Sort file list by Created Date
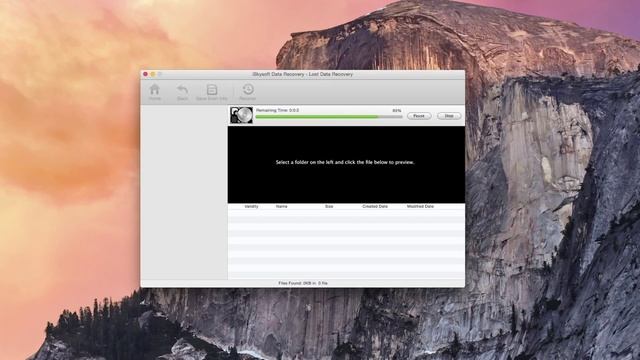This screenshot has width=640, height=360. pyautogui.click(x=375, y=207)
